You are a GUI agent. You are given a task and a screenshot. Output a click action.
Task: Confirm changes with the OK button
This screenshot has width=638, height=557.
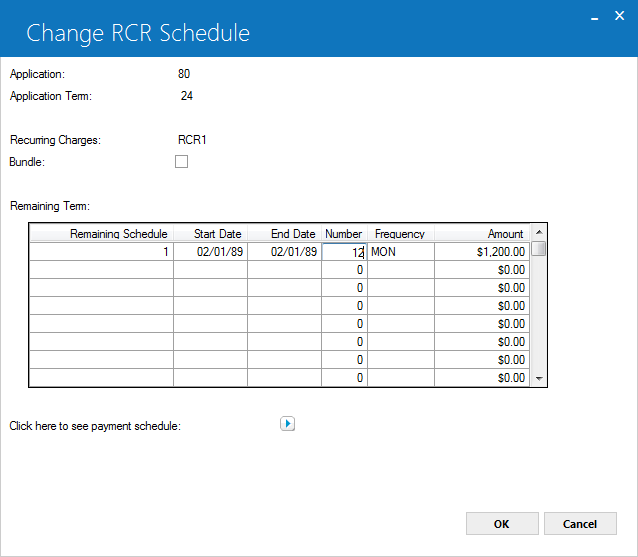[502, 524]
